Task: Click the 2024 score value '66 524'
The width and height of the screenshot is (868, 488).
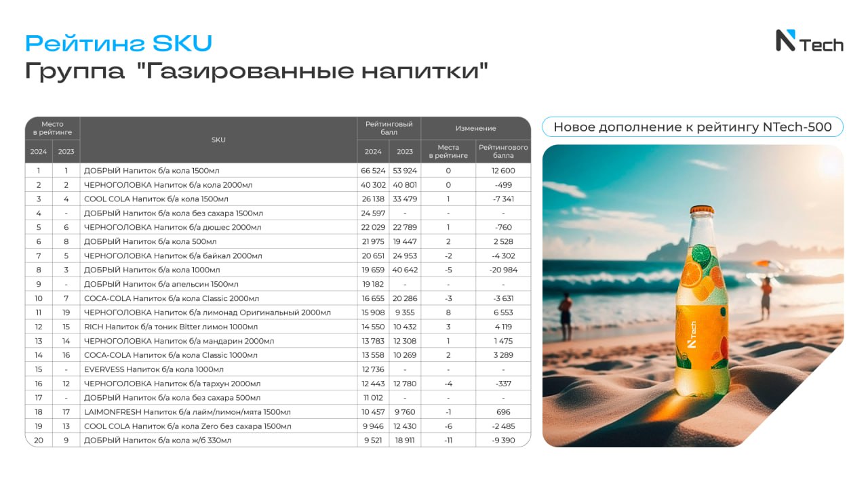Action: [x=373, y=171]
